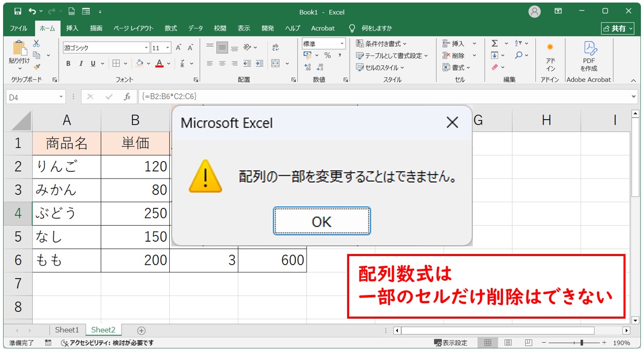
Task: Click the formula bar input field
Action: (385, 96)
